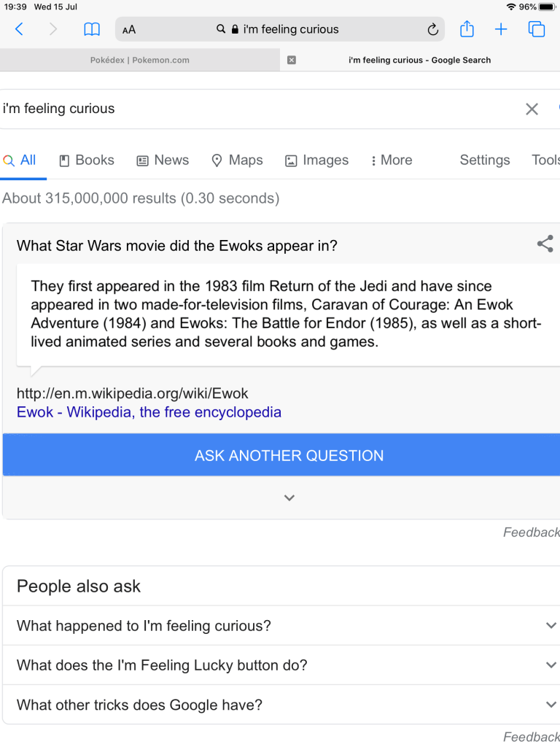
Task: Switch to the Pokédex tab
Action: [x=139, y=60]
